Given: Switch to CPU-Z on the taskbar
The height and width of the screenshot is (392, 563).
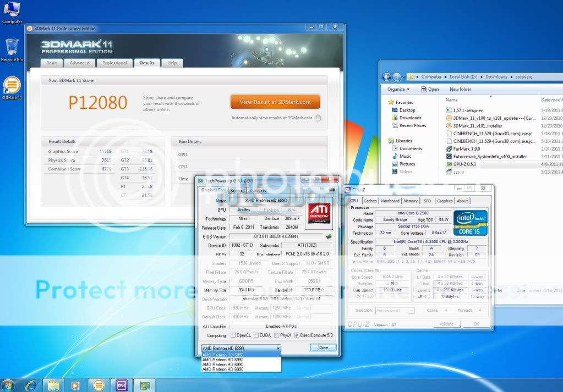Looking at the screenshot, I should (x=121, y=385).
